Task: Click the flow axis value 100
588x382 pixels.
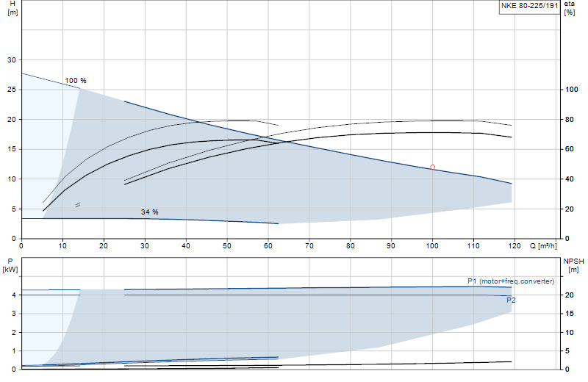Action: click(432, 246)
